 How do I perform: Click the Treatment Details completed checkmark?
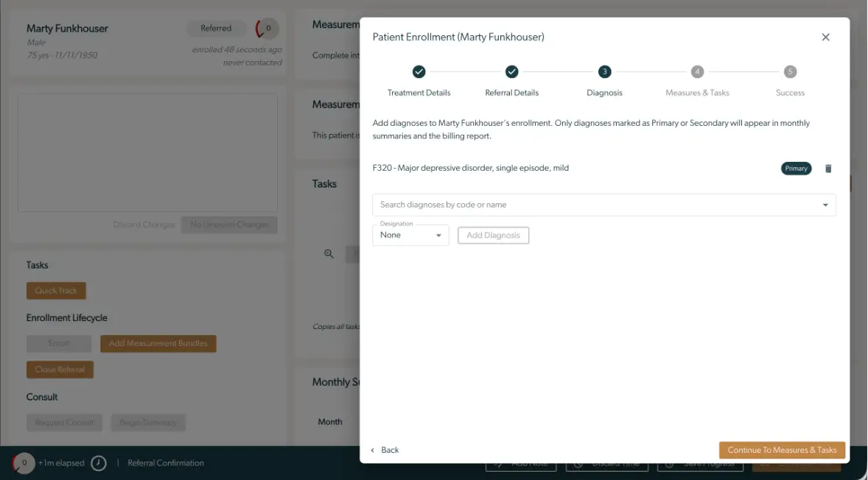tap(419, 72)
